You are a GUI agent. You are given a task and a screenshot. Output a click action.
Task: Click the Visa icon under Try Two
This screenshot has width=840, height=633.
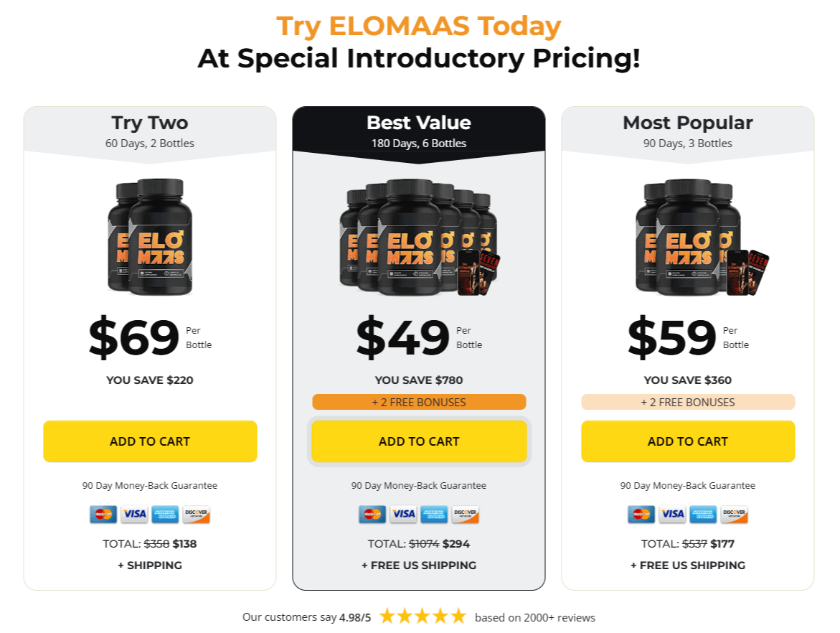134,514
